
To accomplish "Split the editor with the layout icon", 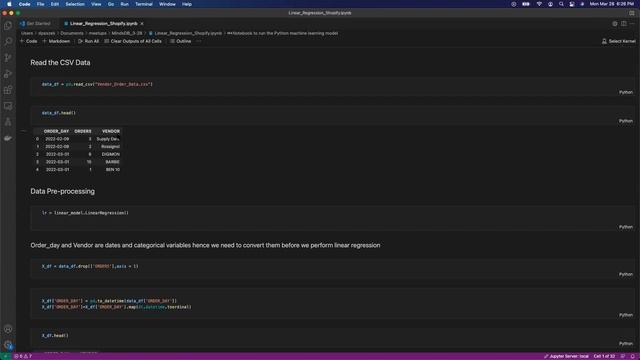I will pyautogui.click(x=624, y=24).
